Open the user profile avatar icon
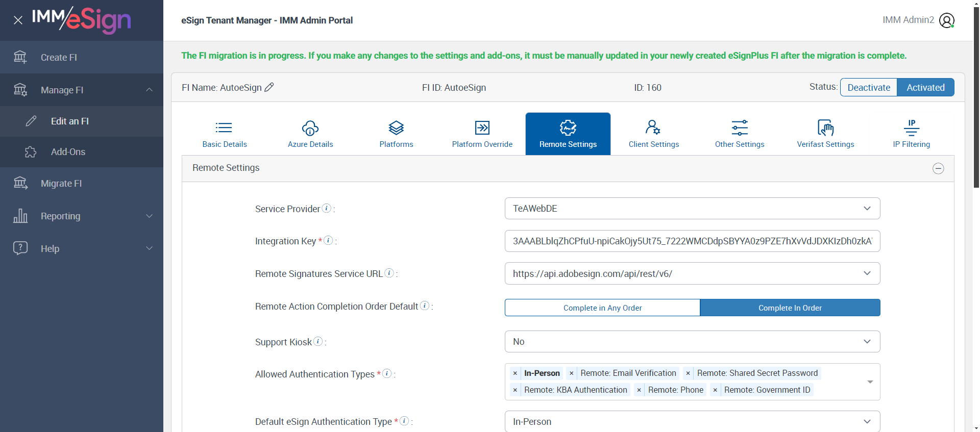The height and width of the screenshot is (432, 980). (946, 20)
